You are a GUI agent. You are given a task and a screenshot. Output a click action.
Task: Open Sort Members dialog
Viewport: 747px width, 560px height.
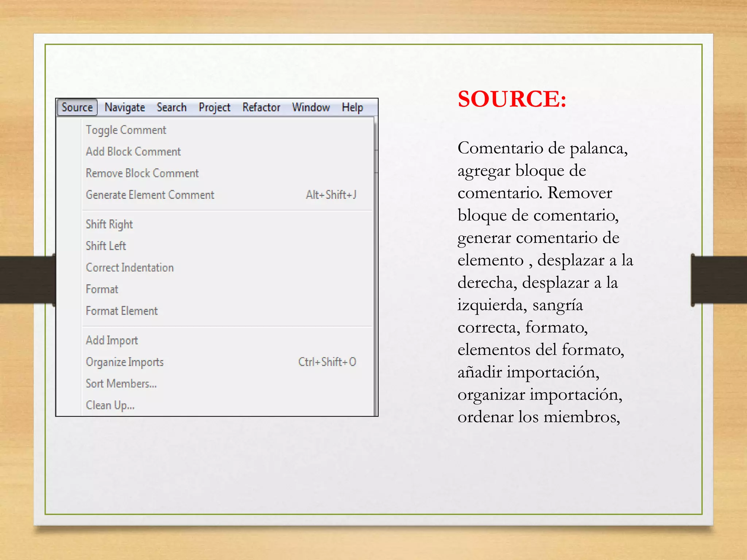pyautogui.click(x=228, y=384)
